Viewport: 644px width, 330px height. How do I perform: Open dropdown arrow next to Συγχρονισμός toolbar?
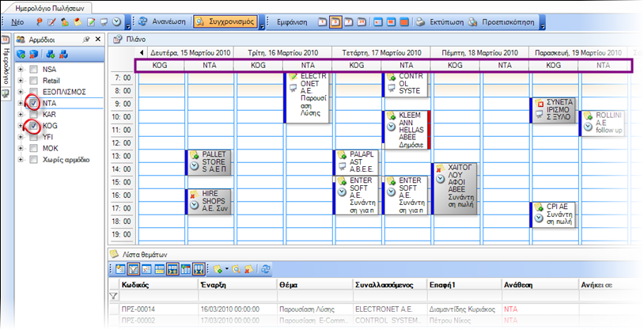[x=262, y=26]
